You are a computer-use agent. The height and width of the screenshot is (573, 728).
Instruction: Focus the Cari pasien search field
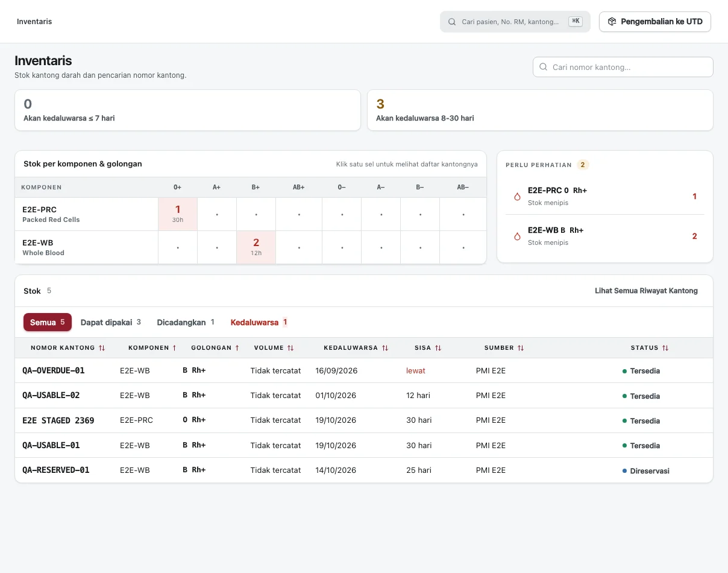515,22
